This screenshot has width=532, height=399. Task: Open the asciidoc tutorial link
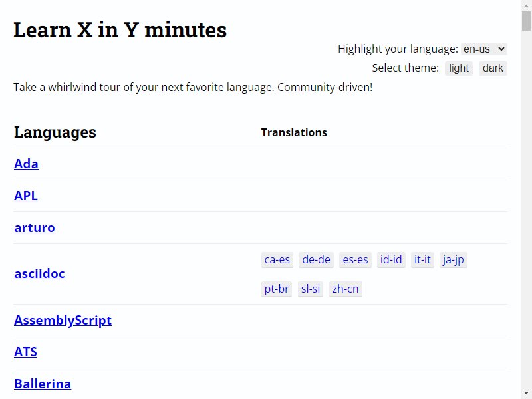tap(39, 273)
